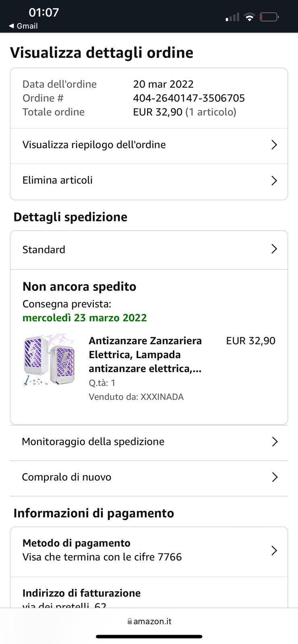The height and width of the screenshot is (644, 298).
Task: Tap the Wi-Fi status icon
Action: 250,17
